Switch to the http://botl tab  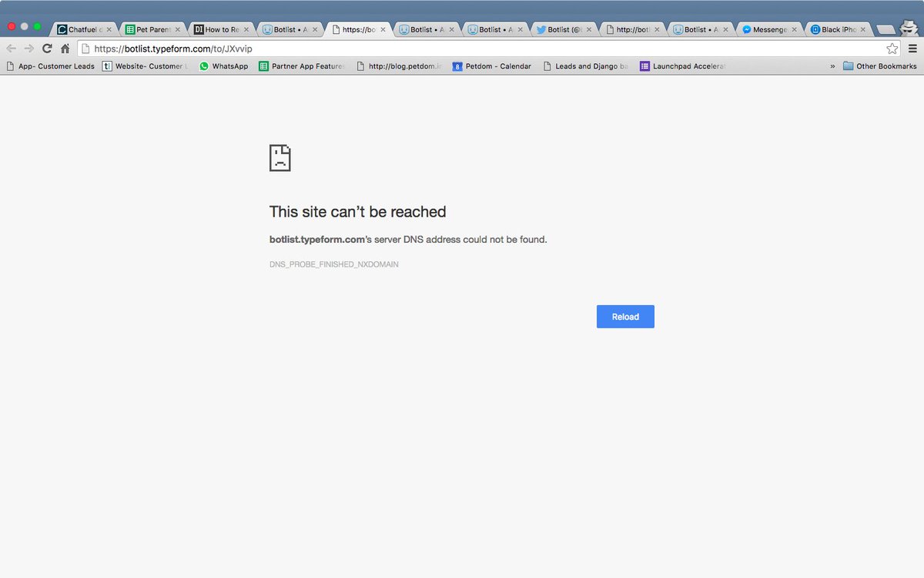tap(633, 29)
